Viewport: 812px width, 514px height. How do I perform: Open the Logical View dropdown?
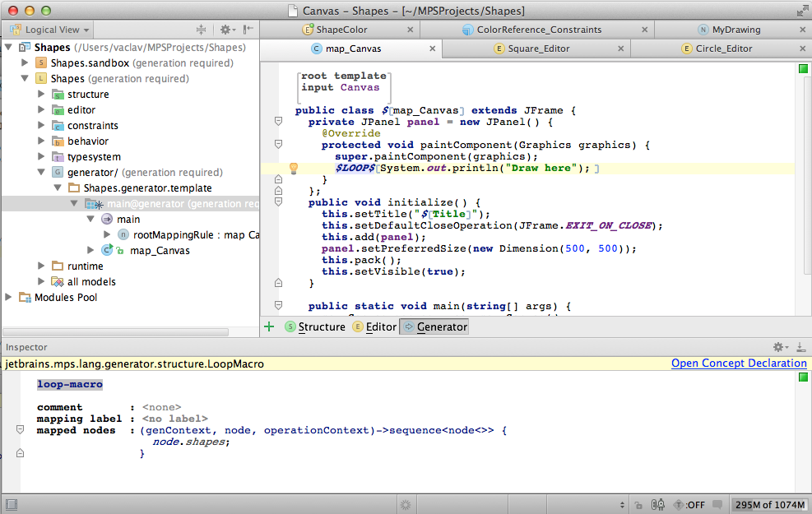pyautogui.click(x=51, y=30)
